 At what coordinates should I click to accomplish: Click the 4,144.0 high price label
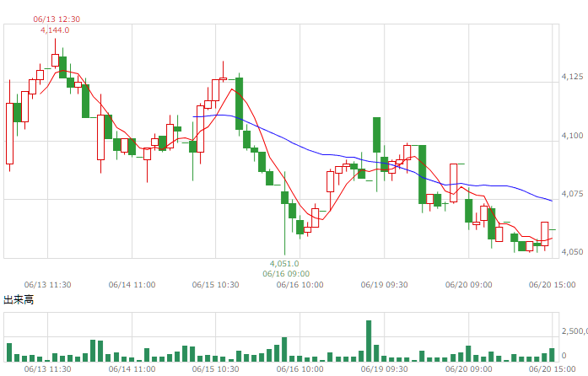[55, 30]
